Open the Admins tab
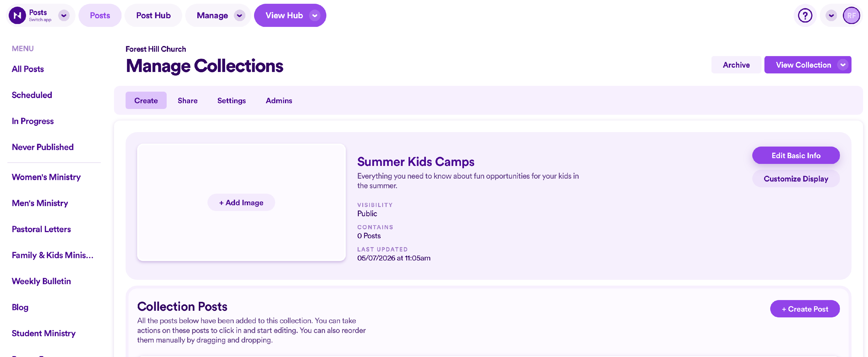The image size is (868, 357). coord(279,100)
